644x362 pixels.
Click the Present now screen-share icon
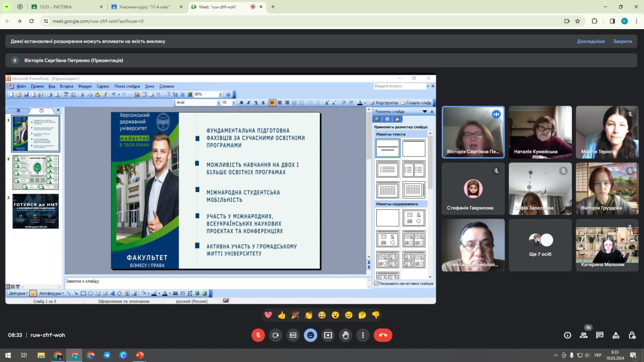[328, 335]
